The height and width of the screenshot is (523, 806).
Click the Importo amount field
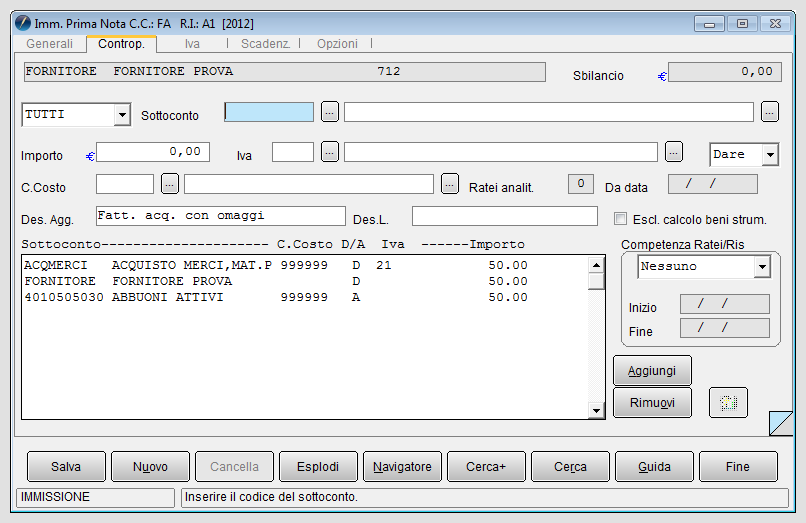tap(153, 152)
